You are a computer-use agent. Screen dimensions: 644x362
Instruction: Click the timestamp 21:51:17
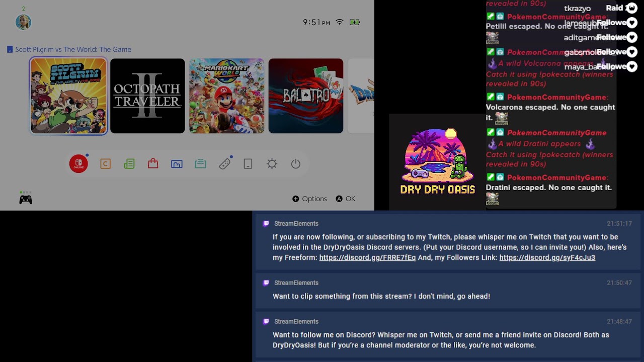pos(619,224)
